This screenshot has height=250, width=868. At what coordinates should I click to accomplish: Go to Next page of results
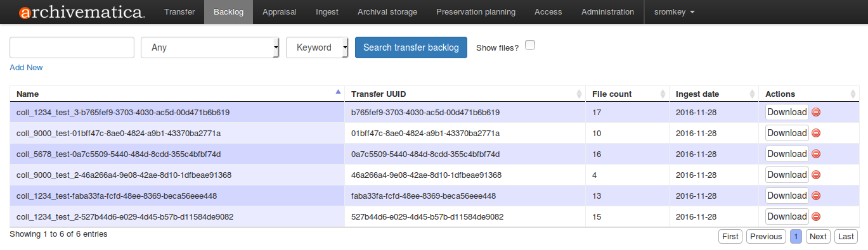818,237
